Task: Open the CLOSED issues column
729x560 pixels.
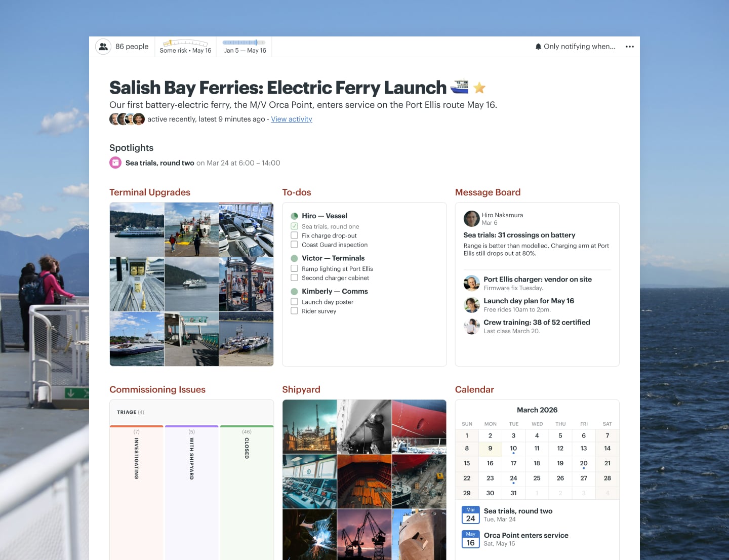Action: 247,493
